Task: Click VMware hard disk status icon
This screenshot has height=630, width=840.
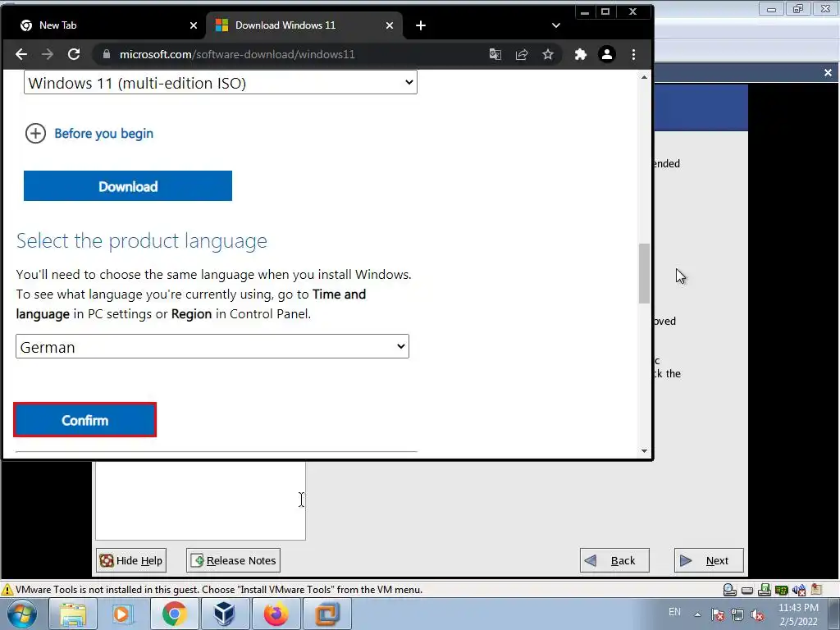Action: 746,591
